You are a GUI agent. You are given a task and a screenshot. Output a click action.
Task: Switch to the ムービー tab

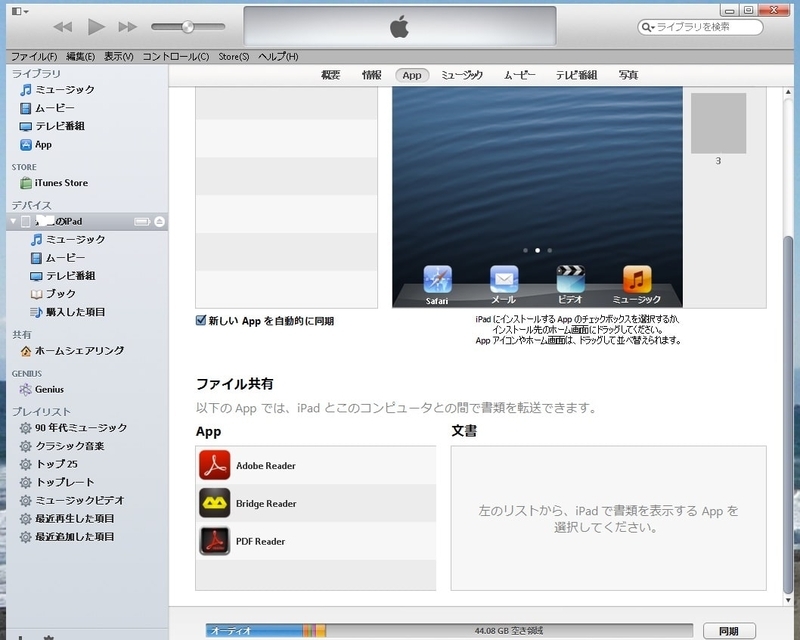click(519, 75)
